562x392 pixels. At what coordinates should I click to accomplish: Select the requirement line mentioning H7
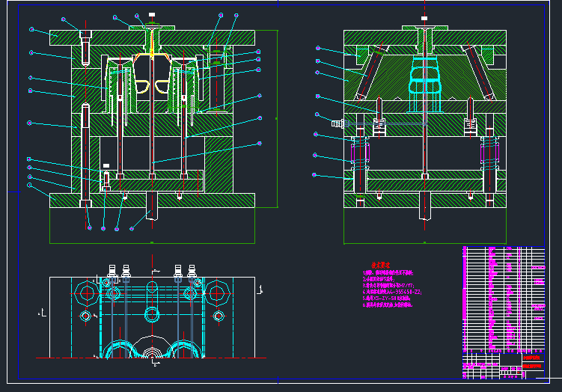point(388,286)
